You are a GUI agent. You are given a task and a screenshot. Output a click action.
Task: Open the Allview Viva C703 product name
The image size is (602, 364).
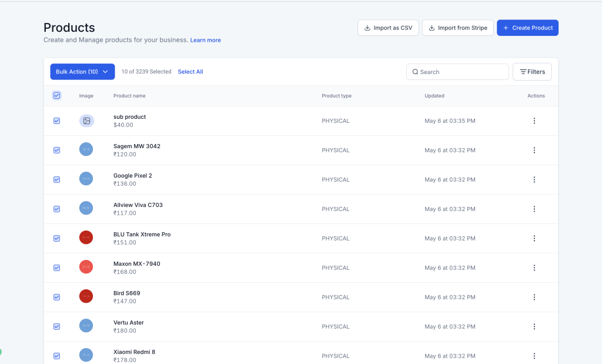point(138,205)
